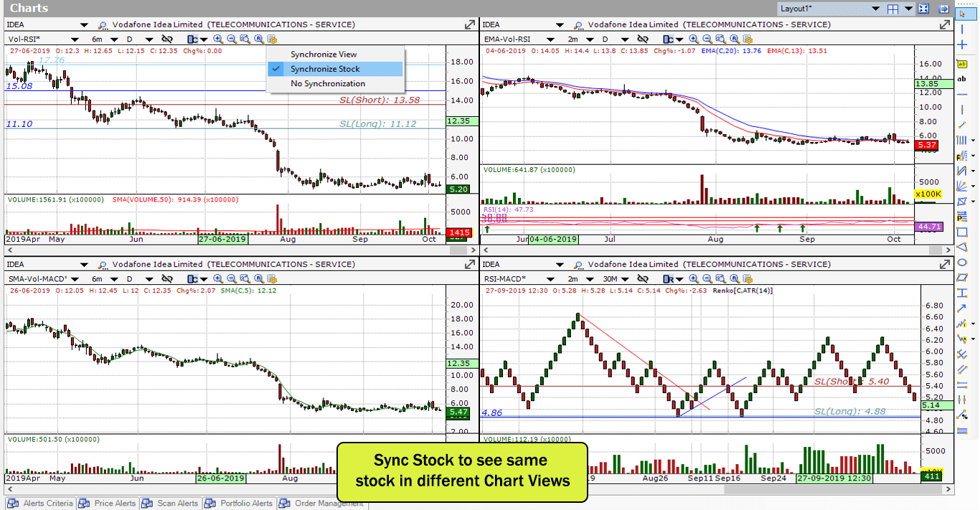The image size is (980, 510).
Task: Open the grid layout selector icon near Layout1
Action: [892, 9]
